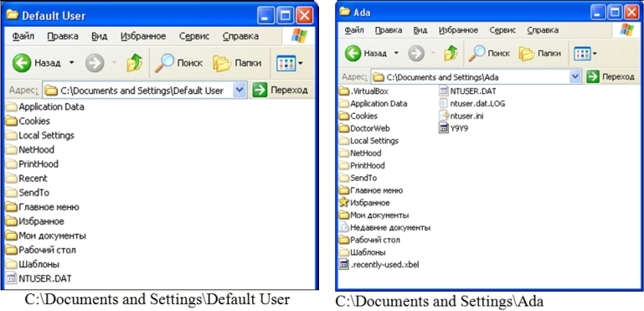Open Справка menu in Ada window

pyautogui.click(x=543, y=30)
